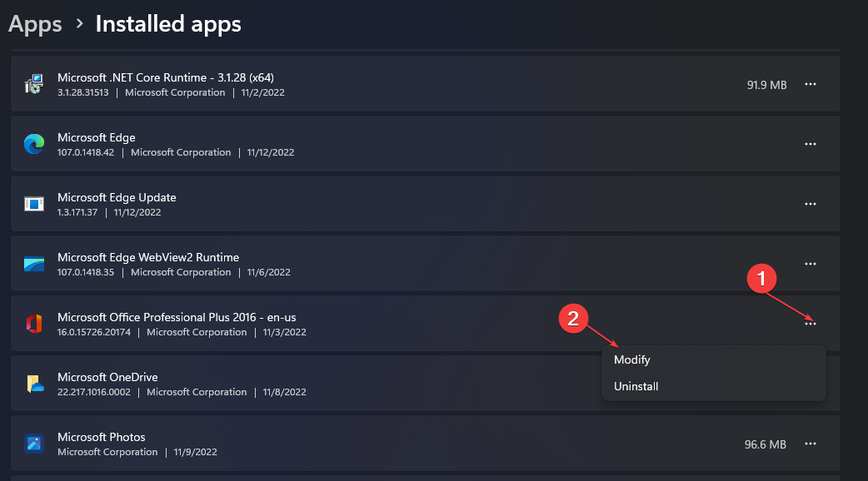Click the Microsoft Edge Update icon
This screenshot has width=868, height=481.
(x=34, y=204)
